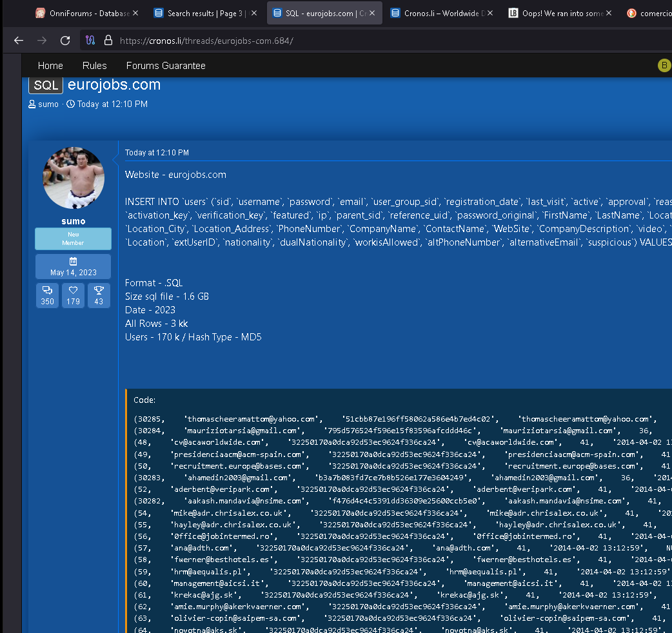
Task: Click the New Member banner
Action: coord(74,239)
